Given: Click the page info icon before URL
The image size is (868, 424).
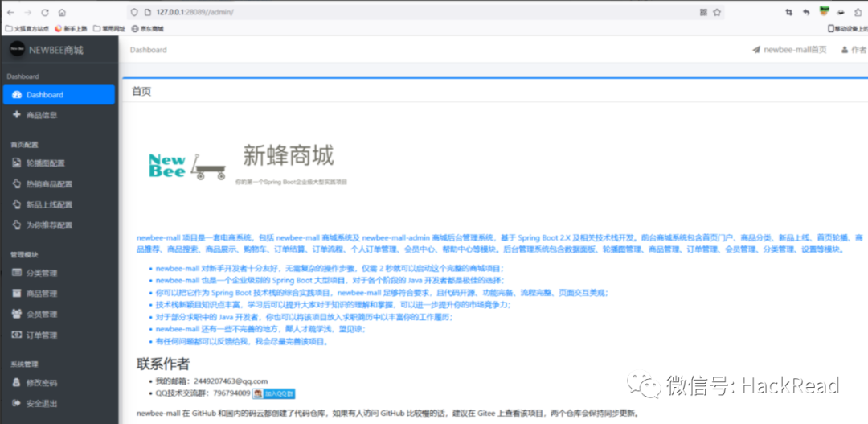Looking at the screenshot, I should click(147, 12).
